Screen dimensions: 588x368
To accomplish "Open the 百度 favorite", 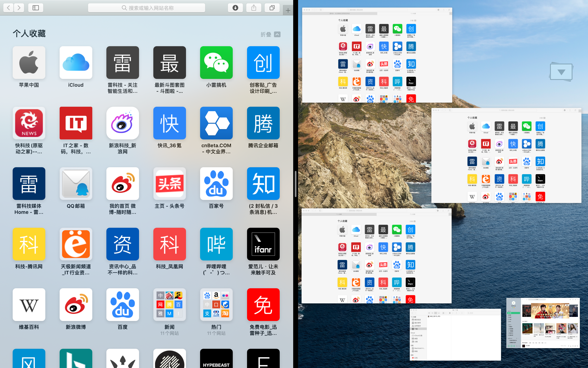I will [x=123, y=305].
